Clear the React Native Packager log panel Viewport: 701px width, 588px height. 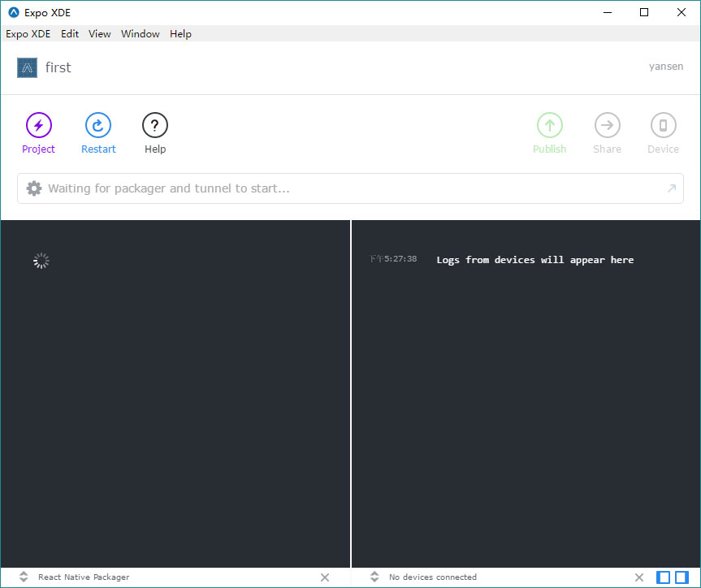[325, 577]
